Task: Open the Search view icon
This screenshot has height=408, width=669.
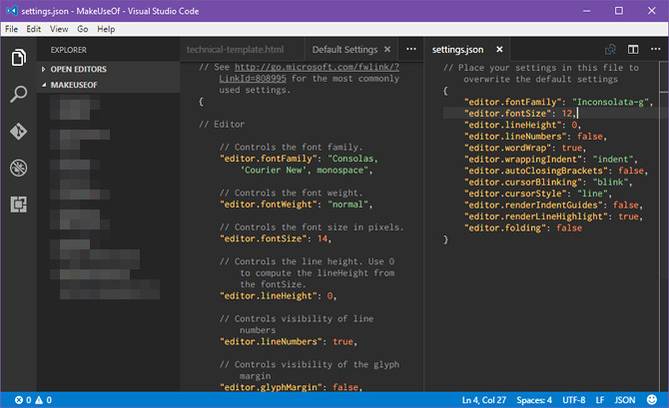Action: pyautogui.click(x=18, y=94)
